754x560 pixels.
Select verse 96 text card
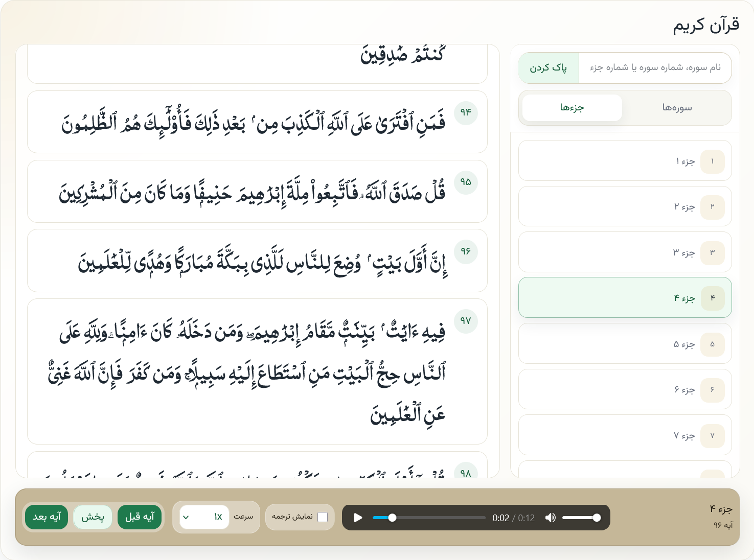coord(257,261)
